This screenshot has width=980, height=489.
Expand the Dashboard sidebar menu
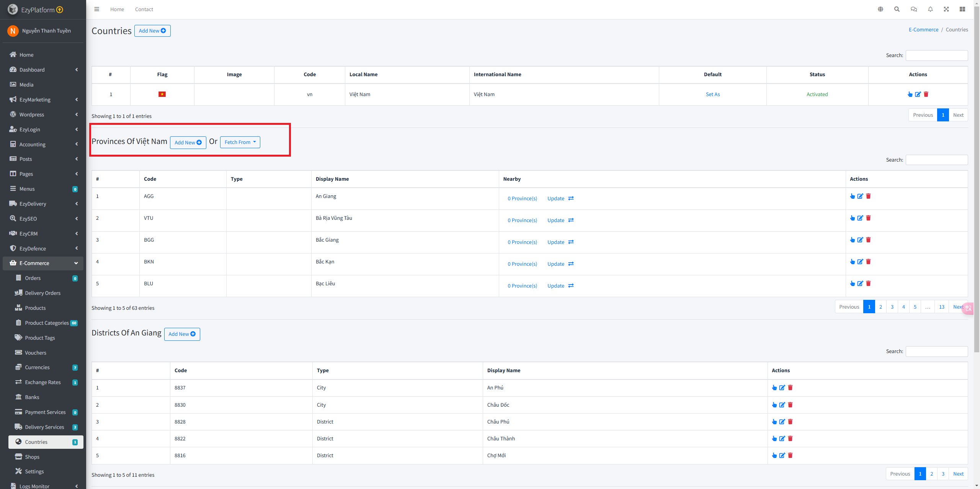(43, 70)
